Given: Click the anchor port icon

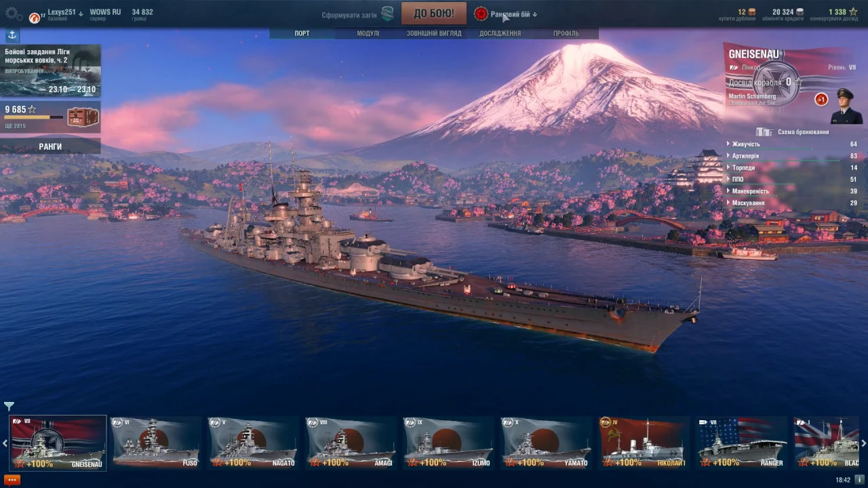Looking at the screenshot, I should (x=12, y=35).
